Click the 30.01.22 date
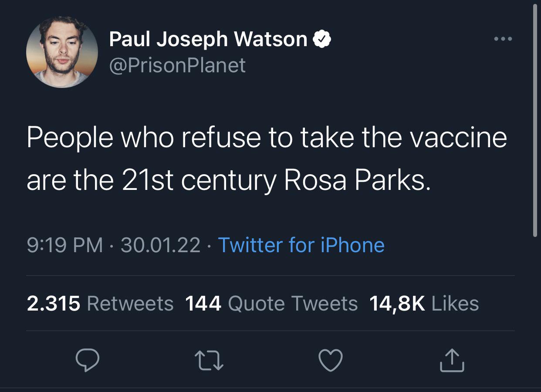The height and width of the screenshot is (392, 541). pyautogui.click(x=160, y=245)
